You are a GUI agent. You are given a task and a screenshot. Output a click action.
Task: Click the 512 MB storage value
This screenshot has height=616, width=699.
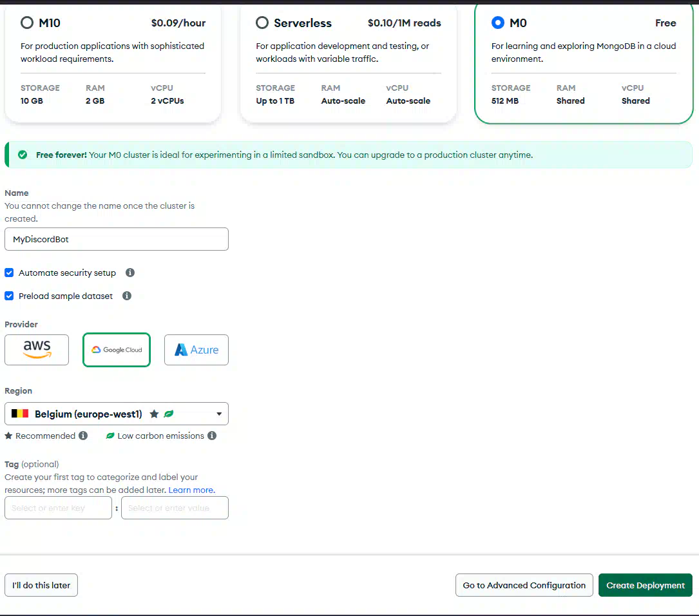505,101
